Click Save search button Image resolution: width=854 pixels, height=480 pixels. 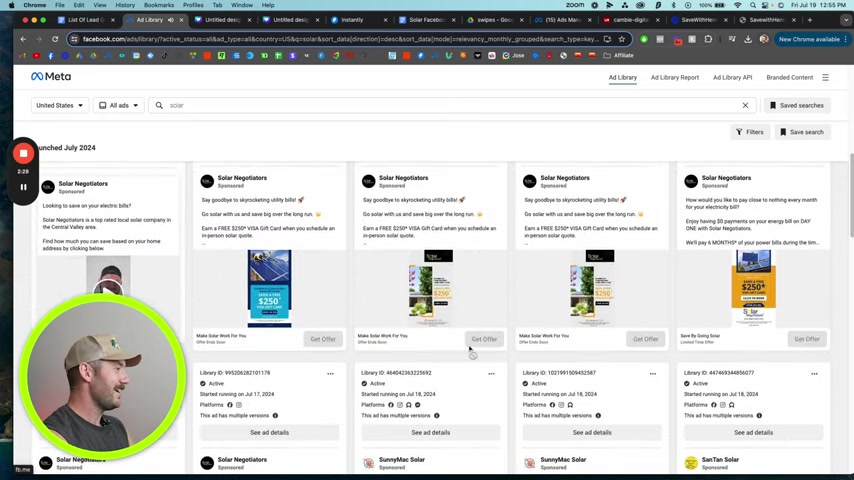tap(802, 132)
